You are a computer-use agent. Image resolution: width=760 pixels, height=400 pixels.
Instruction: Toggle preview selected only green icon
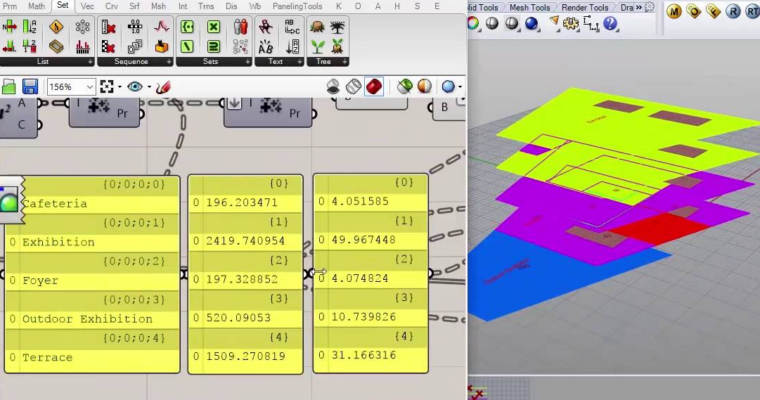(x=404, y=87)
